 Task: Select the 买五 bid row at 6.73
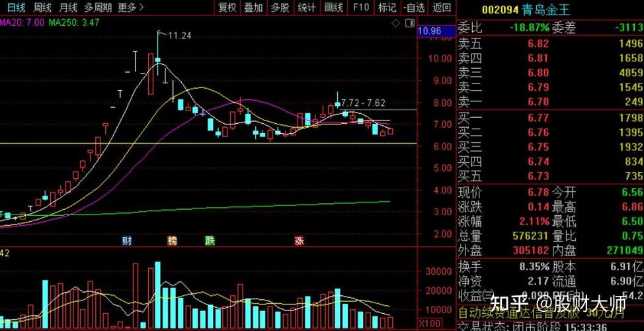[550, 176]
